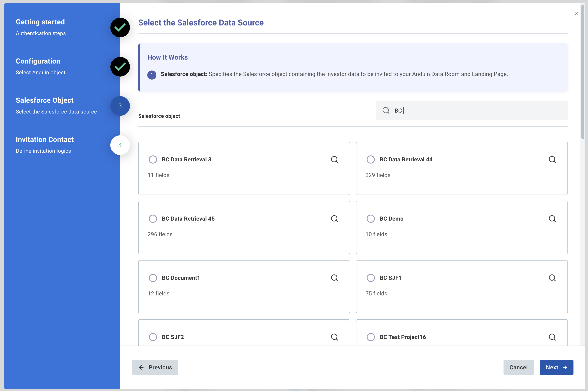Click the 'Authentication steps' subtitle

pyautogui.click(x=41, y=33)
